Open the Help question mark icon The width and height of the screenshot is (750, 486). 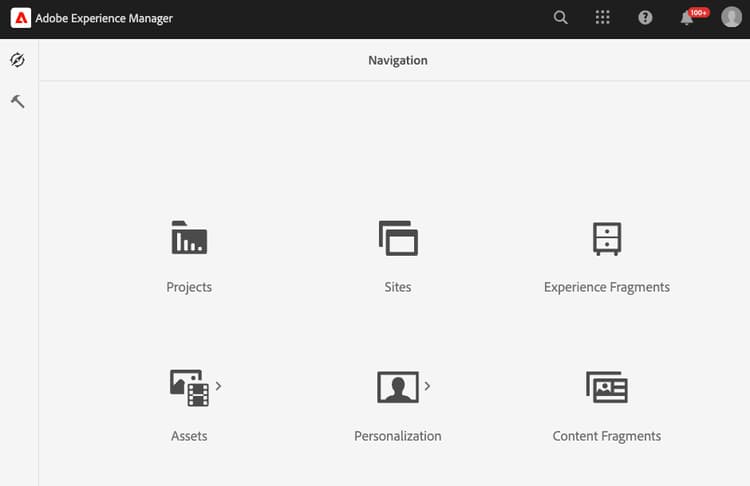coord(645,18)
